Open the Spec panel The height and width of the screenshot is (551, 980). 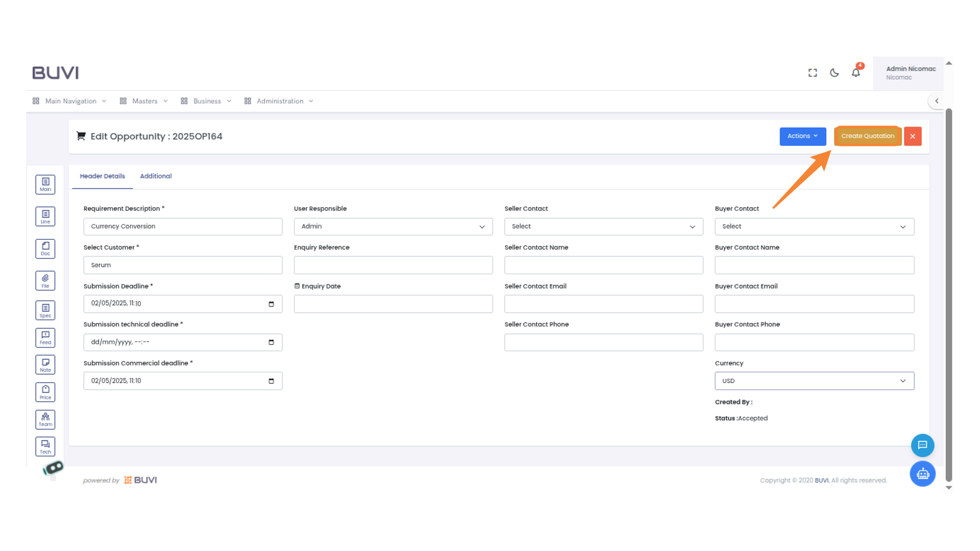click(45, 310)
